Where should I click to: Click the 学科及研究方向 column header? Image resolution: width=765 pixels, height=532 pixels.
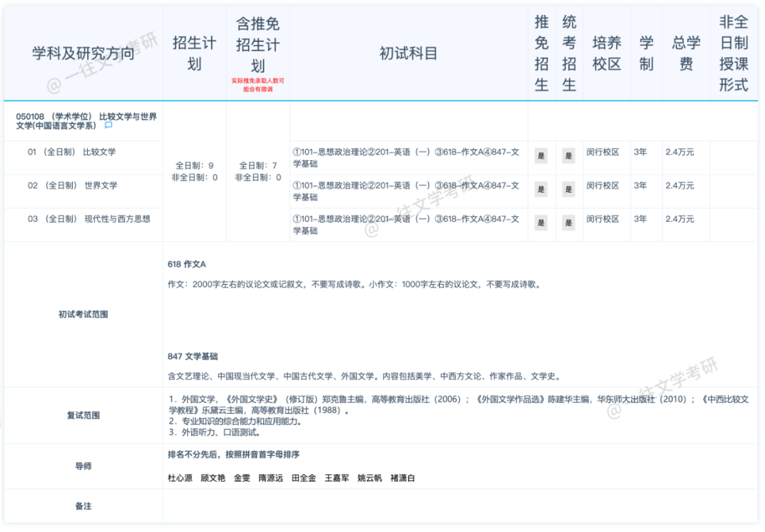pyautogui.click(x=83, y=53)
